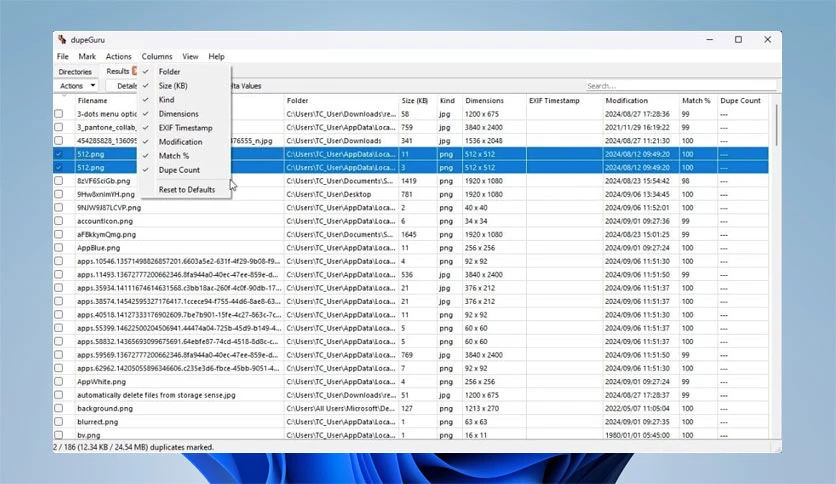The width and height of the screenshot is (836, 484).
Task: Select the blurrect.png filename
Action: (x=98, y=422)
